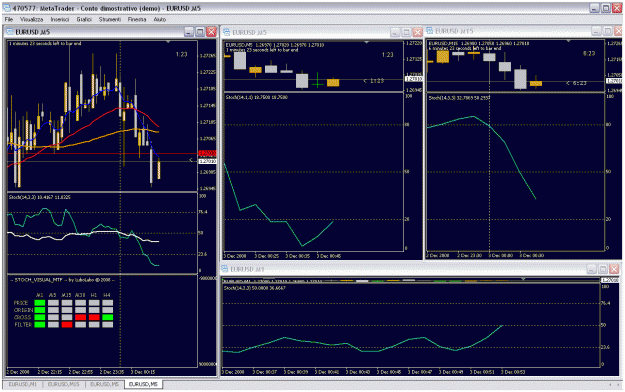
Task: Click the green PRICE cell under M1 column
Action: point(40,303)
